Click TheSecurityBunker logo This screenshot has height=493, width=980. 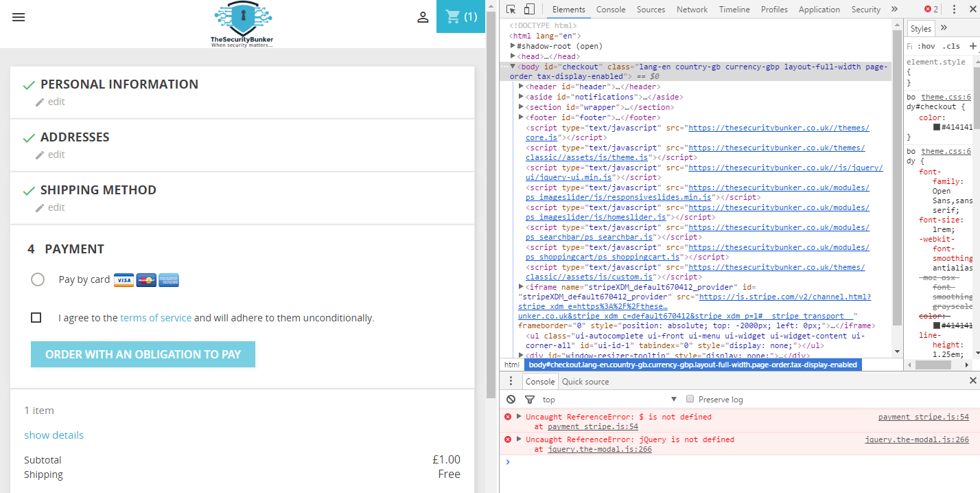coord(242,25)
